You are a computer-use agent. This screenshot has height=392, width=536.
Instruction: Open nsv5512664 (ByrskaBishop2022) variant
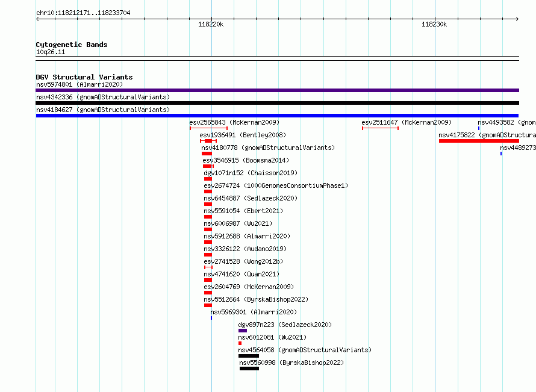tap(256, 299)
